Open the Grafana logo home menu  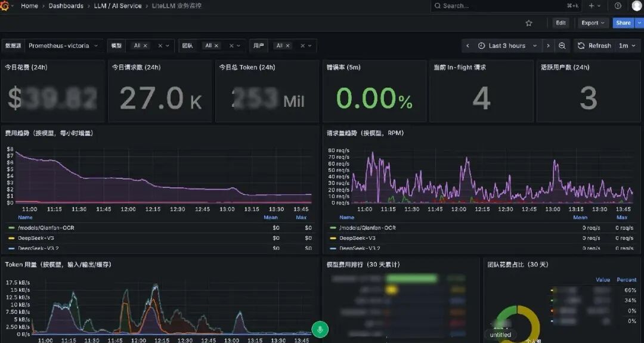(4, 6)
